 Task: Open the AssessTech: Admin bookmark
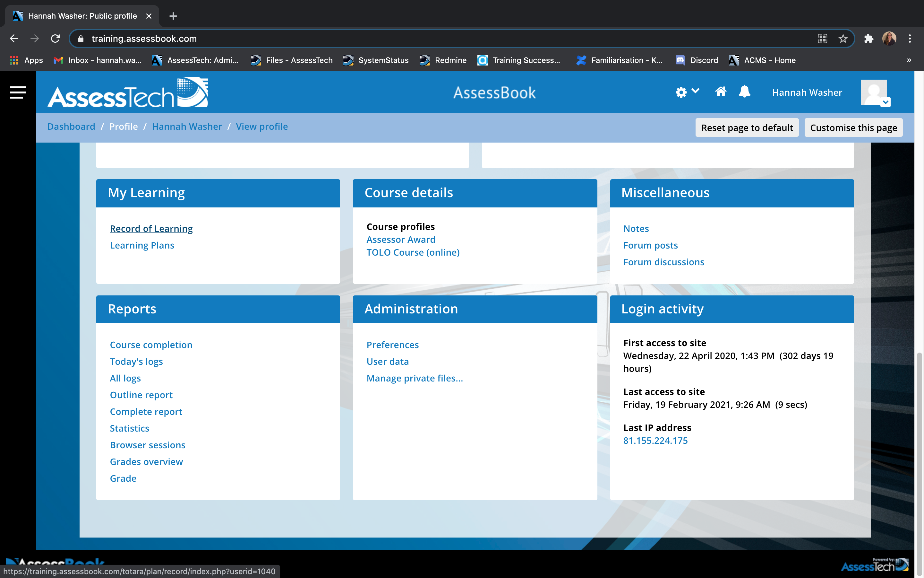tap(195, 60)
